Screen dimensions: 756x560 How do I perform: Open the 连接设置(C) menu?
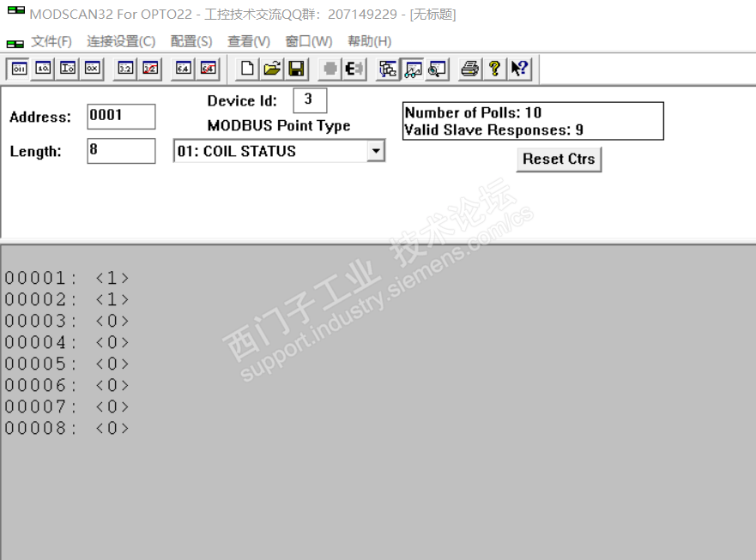click(121, 41)
